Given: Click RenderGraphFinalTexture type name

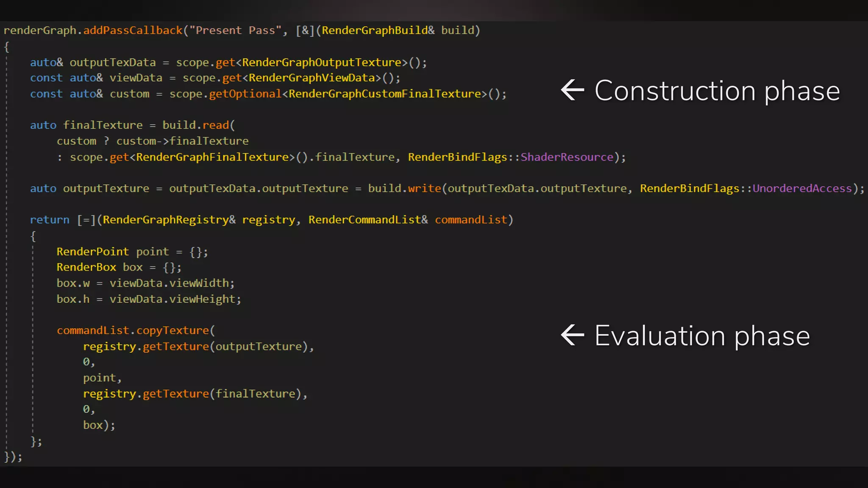Looking at the screenshot, I should pos(212,157).
